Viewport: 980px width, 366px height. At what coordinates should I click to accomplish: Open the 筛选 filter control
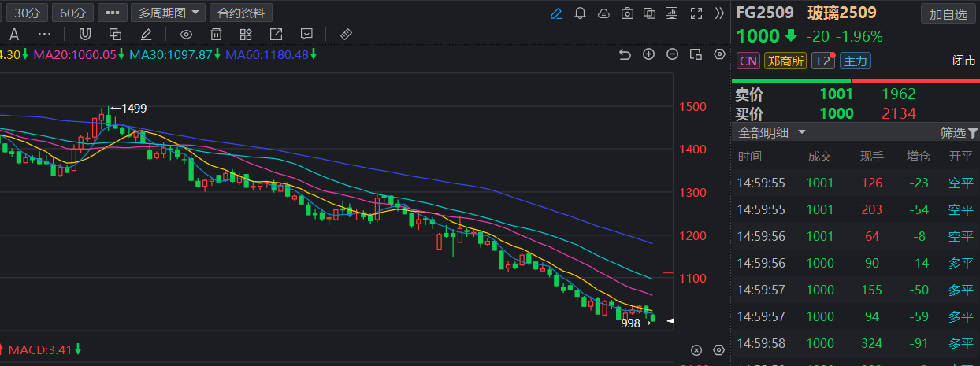pyautogui.click(x=959, y=132)
